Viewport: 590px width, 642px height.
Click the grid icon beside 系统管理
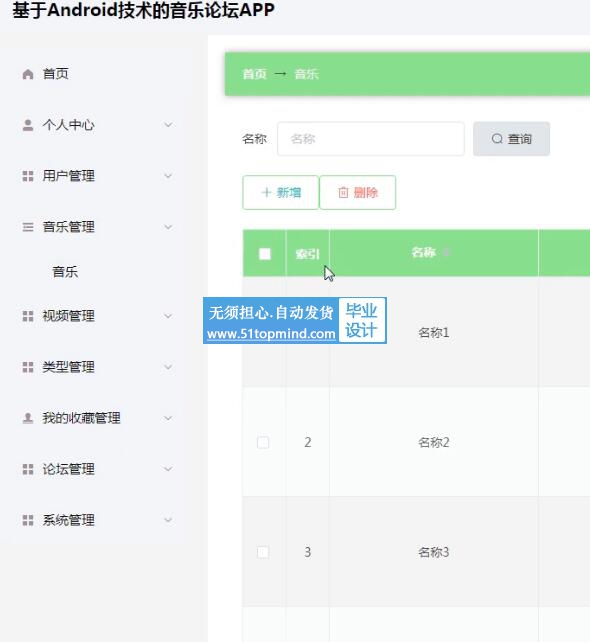point(28,520)
